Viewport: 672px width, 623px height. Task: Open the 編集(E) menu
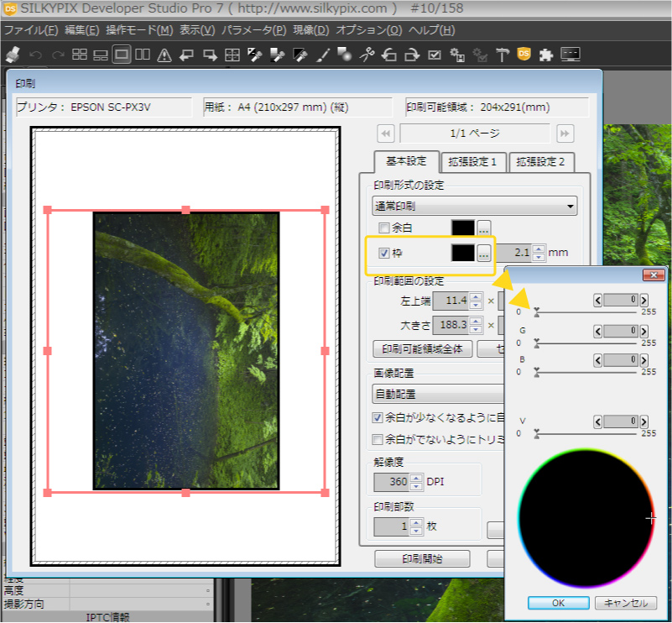(x=82, y=30)
